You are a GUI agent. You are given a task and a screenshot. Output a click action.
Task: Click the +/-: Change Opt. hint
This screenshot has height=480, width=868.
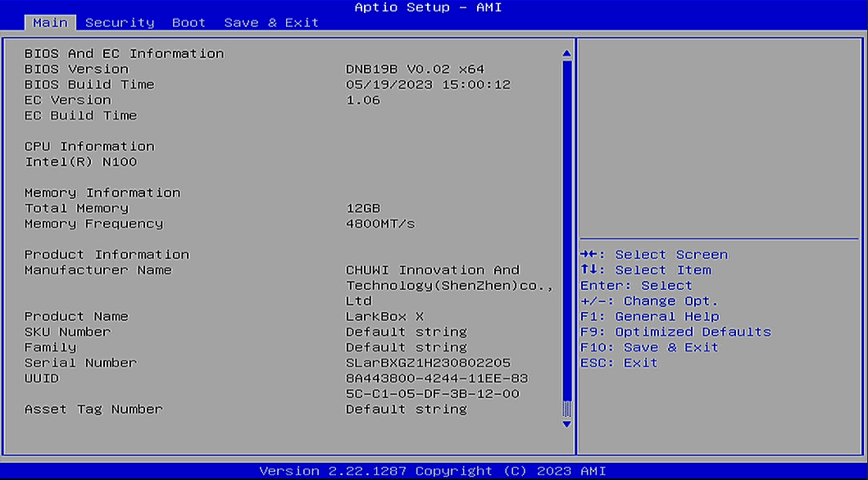(x=649, y=301)
